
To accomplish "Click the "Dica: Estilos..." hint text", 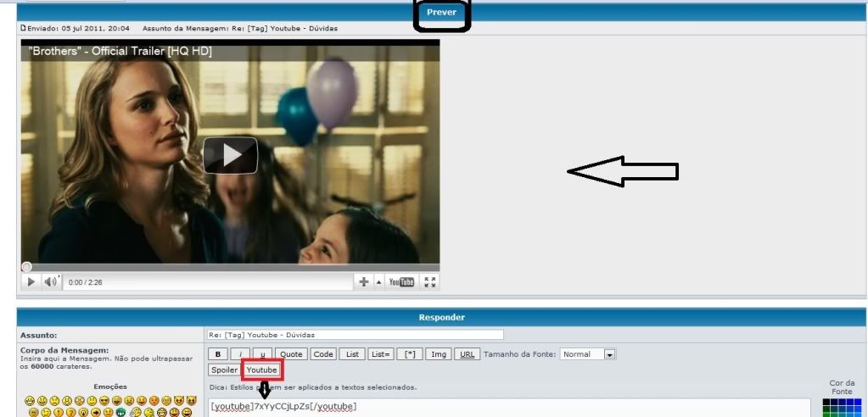I will [x=313, y=387].
